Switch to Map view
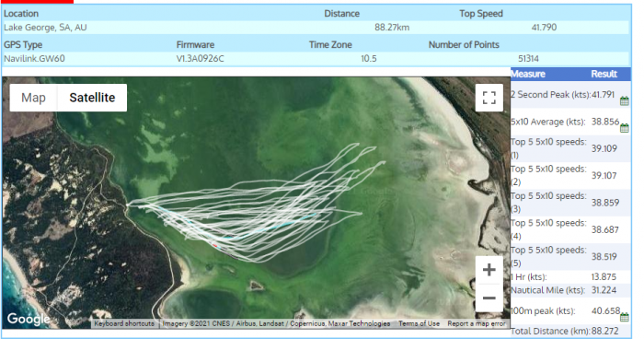The image size is (644, 339). [x=33, y=98]
